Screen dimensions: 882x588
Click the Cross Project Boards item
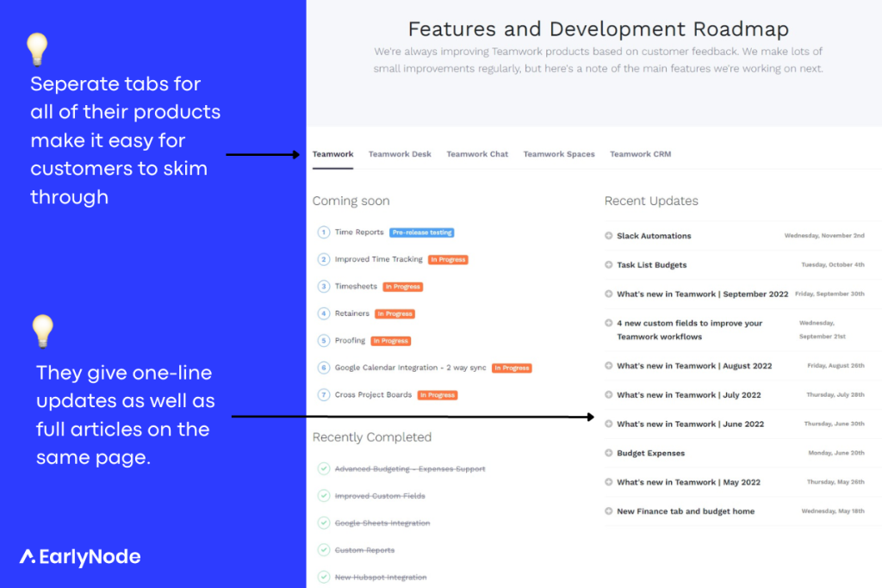(x=373, y=394)
